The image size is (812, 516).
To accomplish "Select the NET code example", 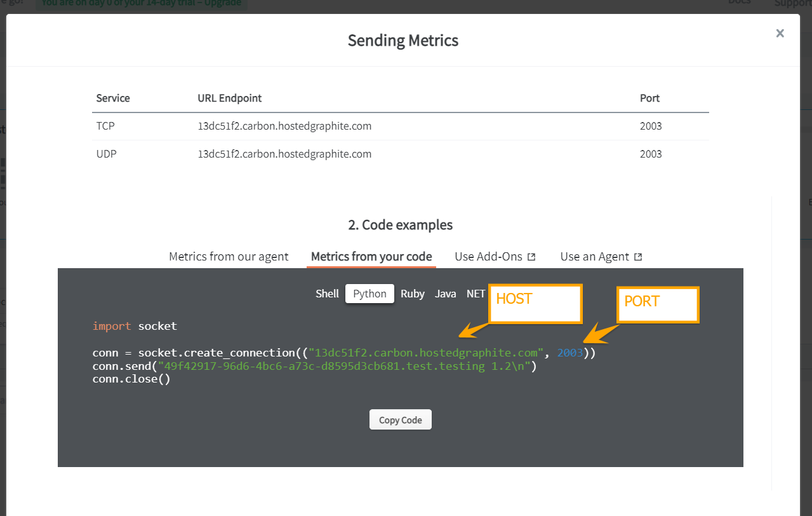I will tap(476, 294).
